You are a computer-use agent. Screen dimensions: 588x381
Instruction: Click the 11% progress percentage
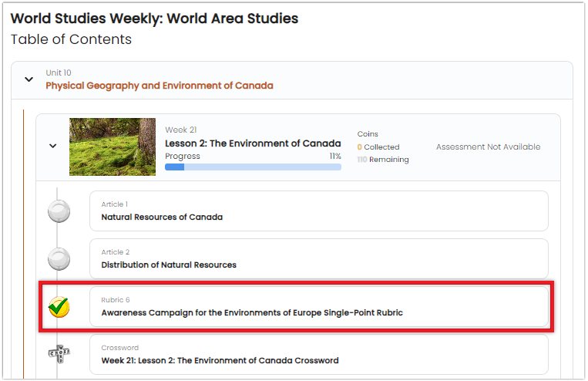[335, 156]
